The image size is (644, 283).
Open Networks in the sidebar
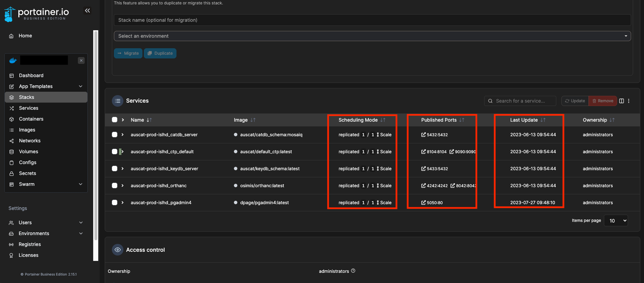coord(46,141)
